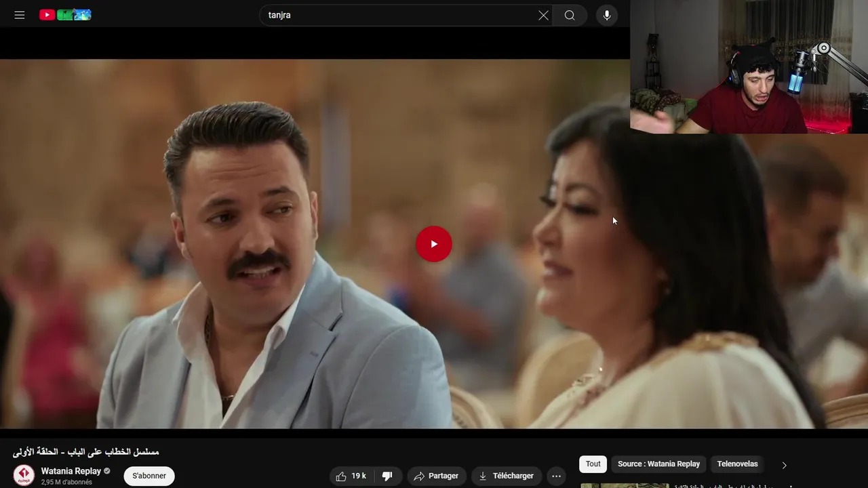Click the 2,95 M d'abonnés subscriber count
The width and height of the screenshot is (868, 488).
click(x=66, y=483)
